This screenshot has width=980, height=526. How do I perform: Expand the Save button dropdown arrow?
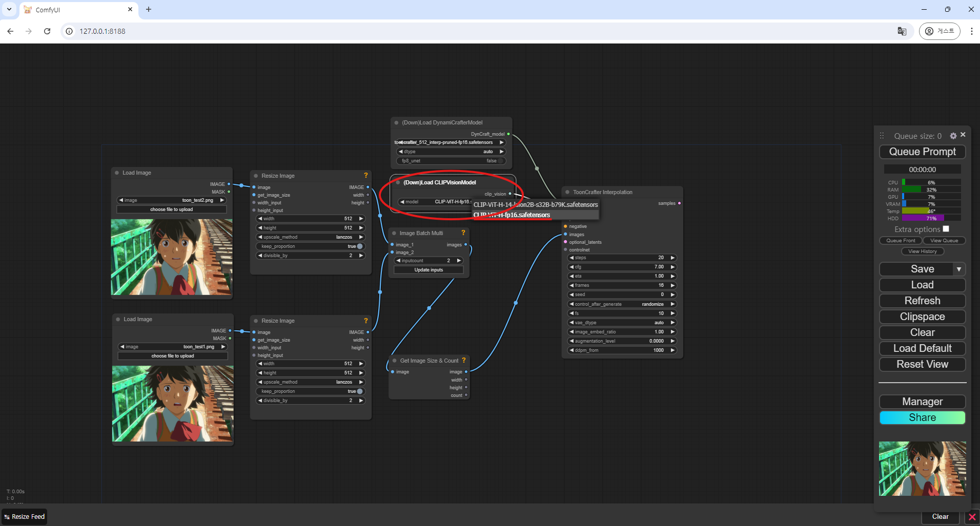tap(959, 269)
